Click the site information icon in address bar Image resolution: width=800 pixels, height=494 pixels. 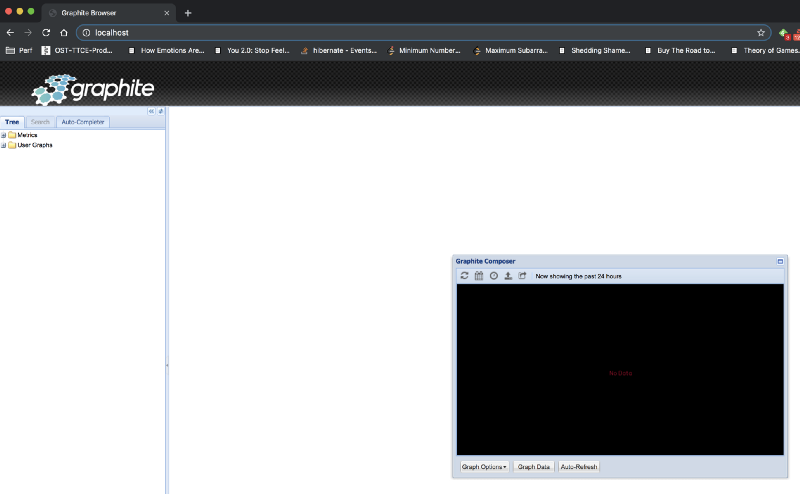(86, 33)
